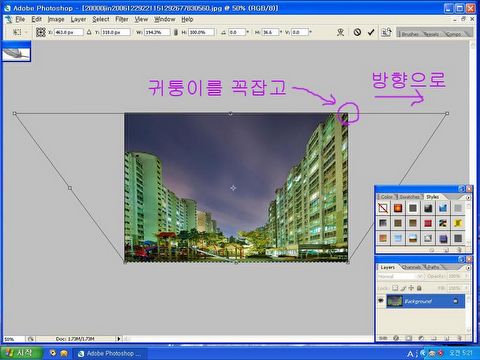480x360 pixels.
Task: Click the first quick launch icon on taskbar
Action: coord(52,353)
